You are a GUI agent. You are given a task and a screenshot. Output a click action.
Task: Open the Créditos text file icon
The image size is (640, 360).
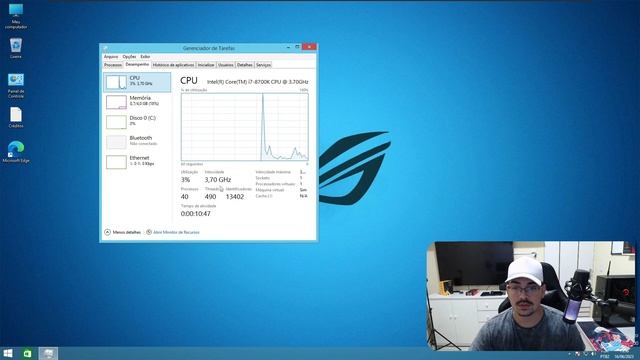[x=16, y=118]
